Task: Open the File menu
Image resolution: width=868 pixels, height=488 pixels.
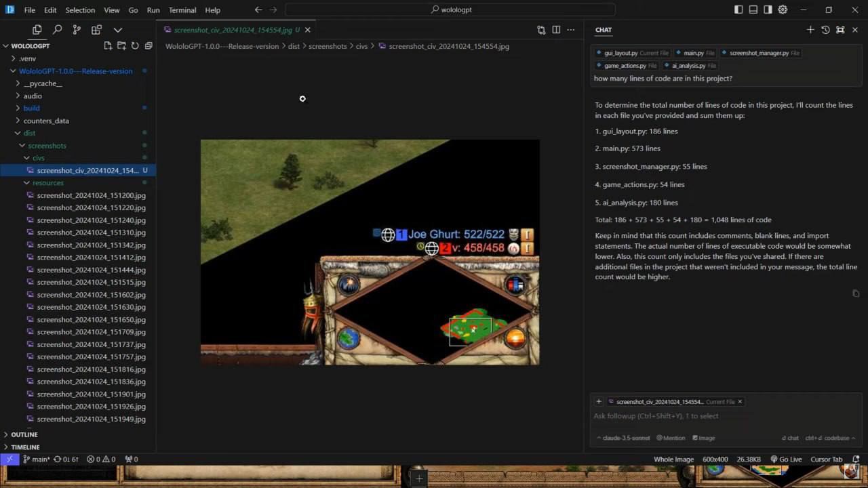Action: click(30, 10)
